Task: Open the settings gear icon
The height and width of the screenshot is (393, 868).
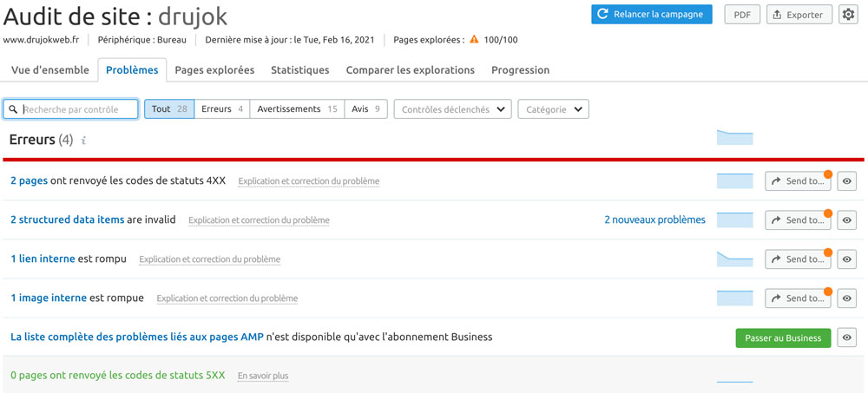Action: 848,15
